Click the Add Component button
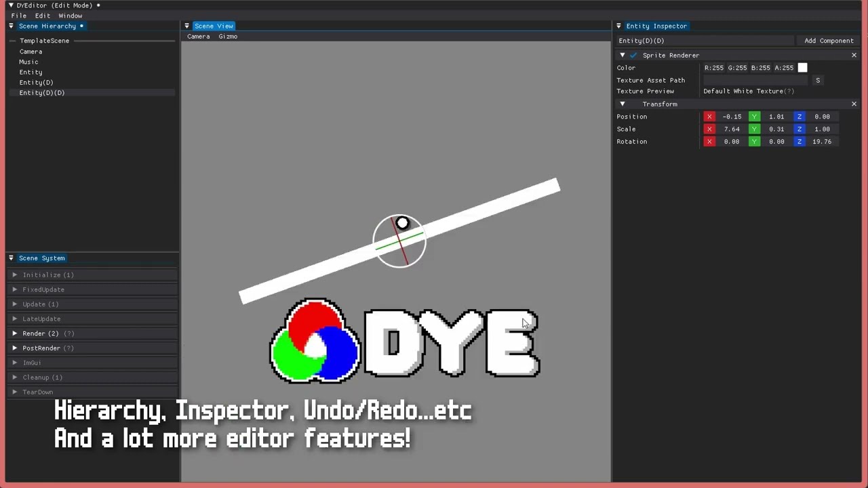Screen dimensions: 868x488 pos(829,41)
